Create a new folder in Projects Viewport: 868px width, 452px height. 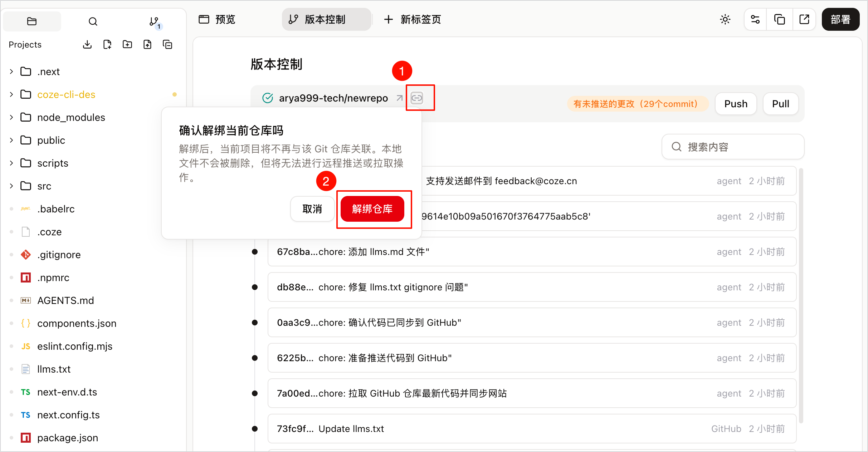tap(127, 44)
